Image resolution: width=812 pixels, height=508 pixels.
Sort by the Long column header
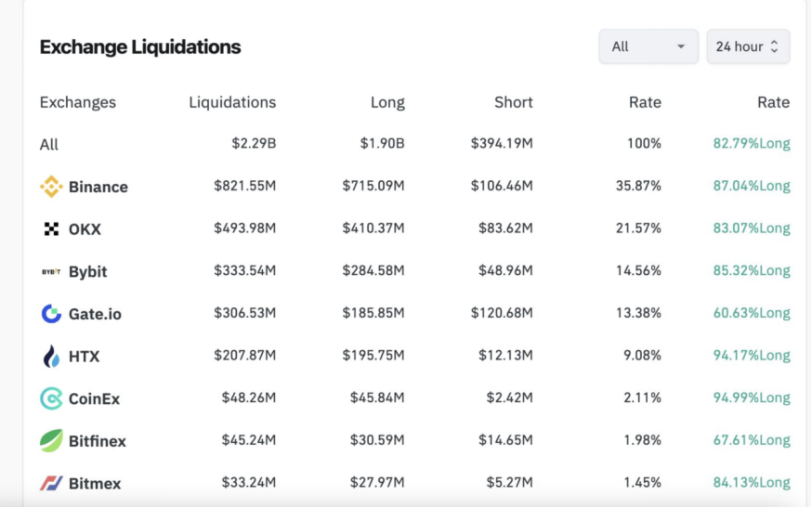(387, 102)
